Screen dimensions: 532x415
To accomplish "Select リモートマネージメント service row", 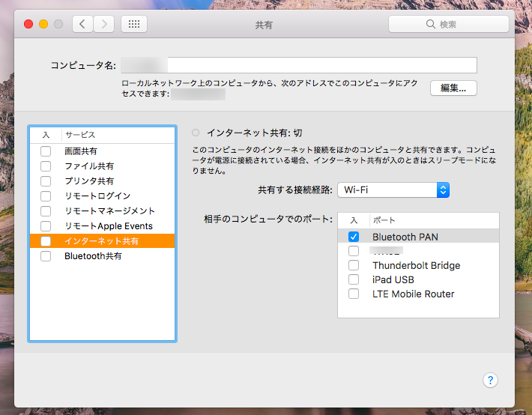I will click(x=109, y=211).
